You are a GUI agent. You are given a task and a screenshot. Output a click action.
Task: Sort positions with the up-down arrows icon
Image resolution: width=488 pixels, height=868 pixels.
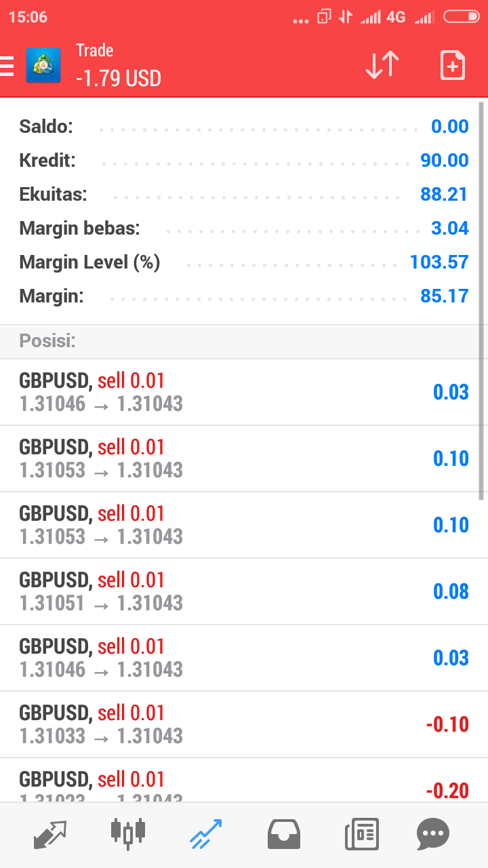tap(382, 65)
